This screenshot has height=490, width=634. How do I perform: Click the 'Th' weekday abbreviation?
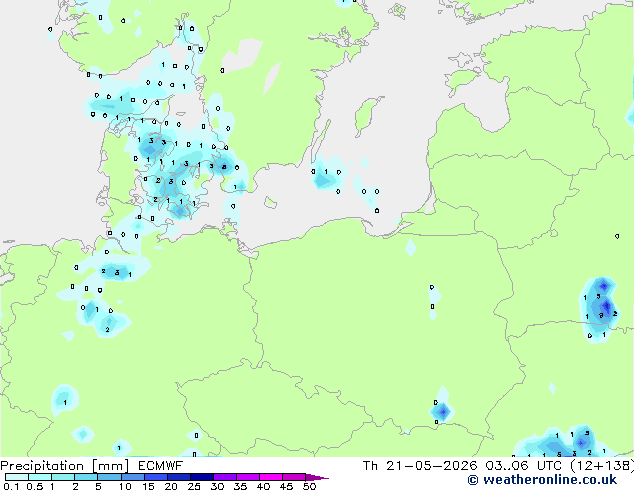point(370,466)
